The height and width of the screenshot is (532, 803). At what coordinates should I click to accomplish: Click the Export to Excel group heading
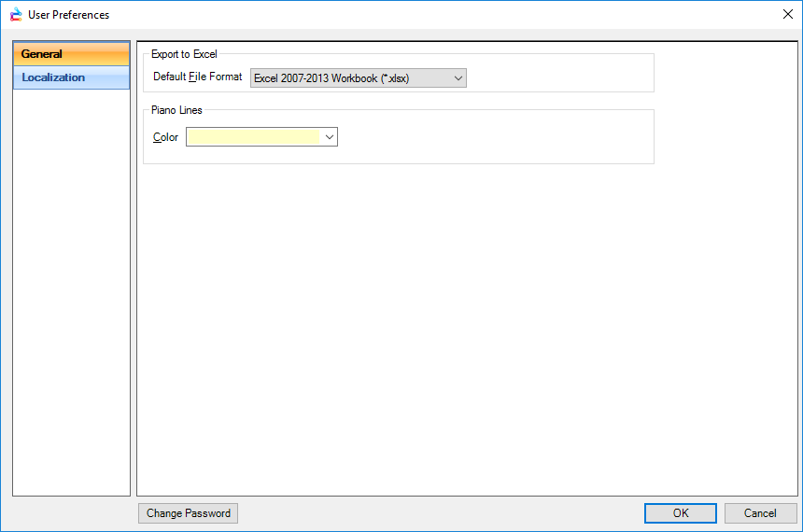click(x=184, y=54)
